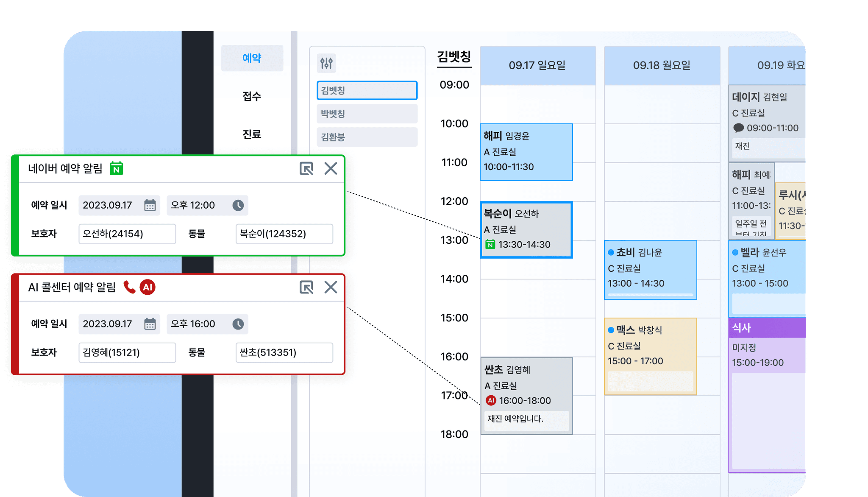Toggle the selected 김벳칭 doctor filter
Screen dimensions: 868x497
(x=367, y=90)
